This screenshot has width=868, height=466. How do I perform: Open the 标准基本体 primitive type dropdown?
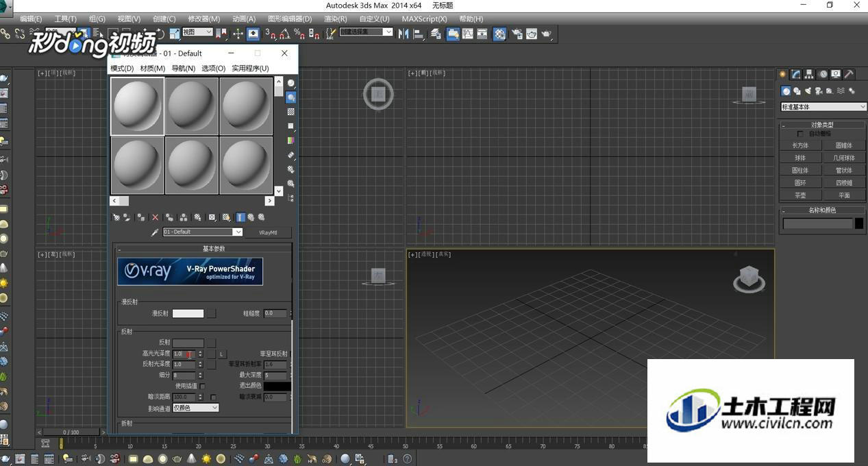click(x=823, y=107)
